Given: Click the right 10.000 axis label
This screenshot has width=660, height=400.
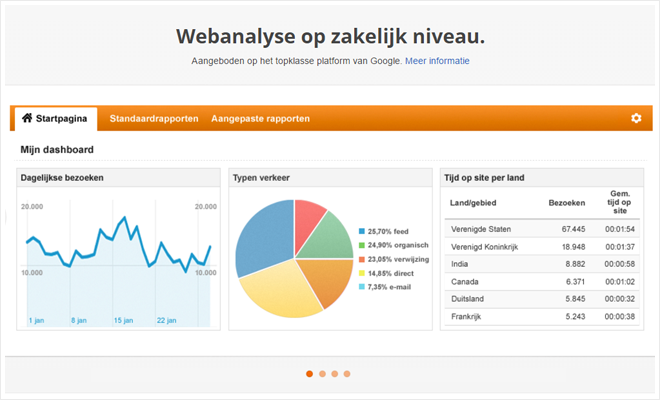Looking at the screenshot, I should coord(206,273).
